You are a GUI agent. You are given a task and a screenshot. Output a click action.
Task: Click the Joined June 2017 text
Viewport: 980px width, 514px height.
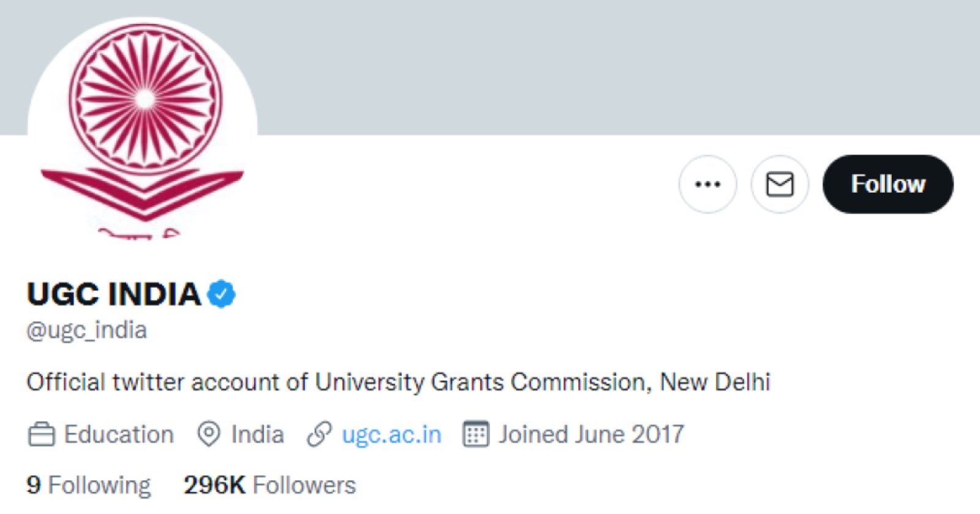pyautogui.click(x=591, y=434)
